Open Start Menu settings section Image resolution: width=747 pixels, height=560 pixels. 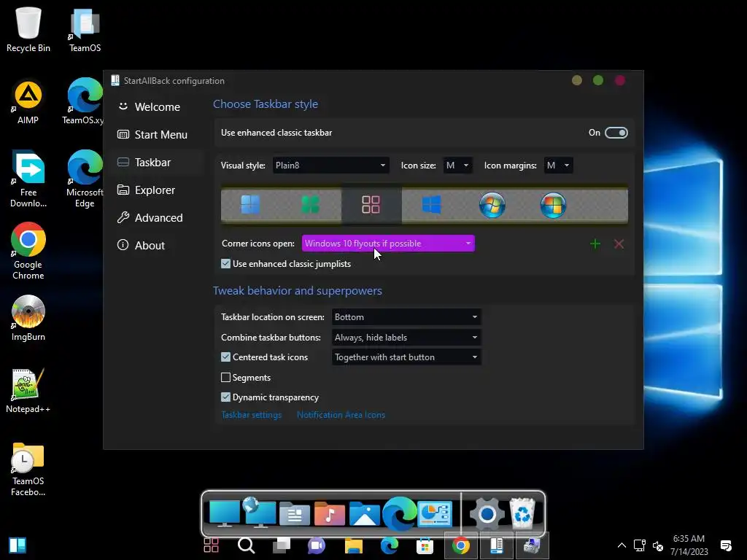tap(157, 135)
